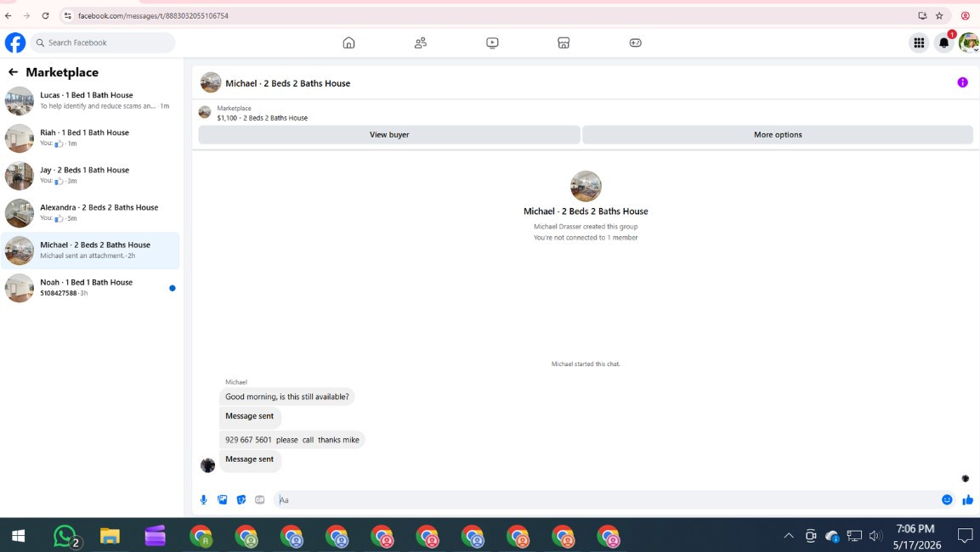Go back in the browser
This screenshot has height=552, width=980.
pyautogui.click(x=8, y=15)
